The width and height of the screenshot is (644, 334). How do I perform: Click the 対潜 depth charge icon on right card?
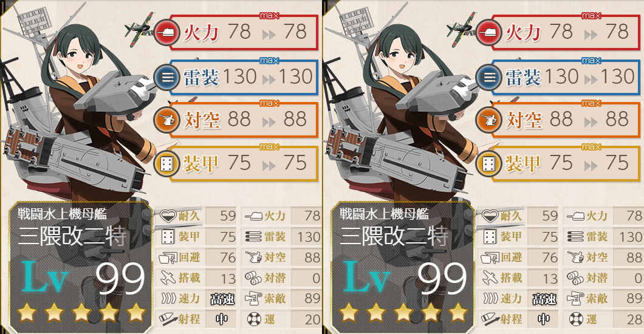click(x=575, y=278)
